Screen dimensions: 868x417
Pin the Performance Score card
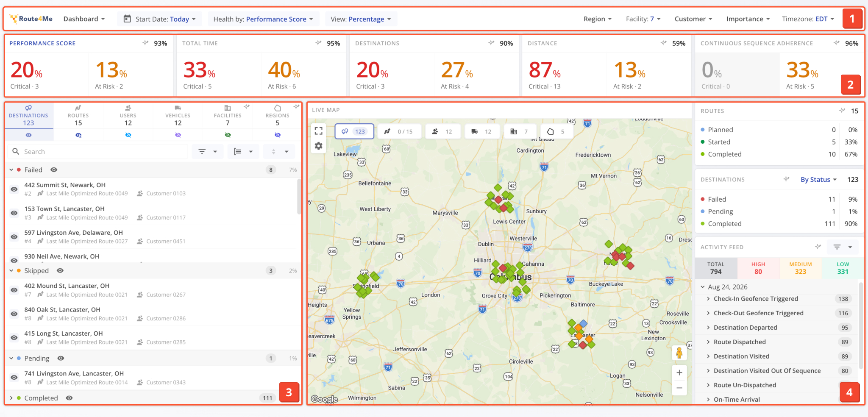click(x=145, y=43)
